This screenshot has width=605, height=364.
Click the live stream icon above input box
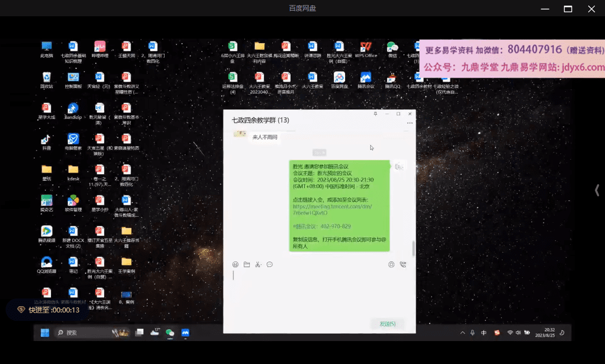(391, 264)
